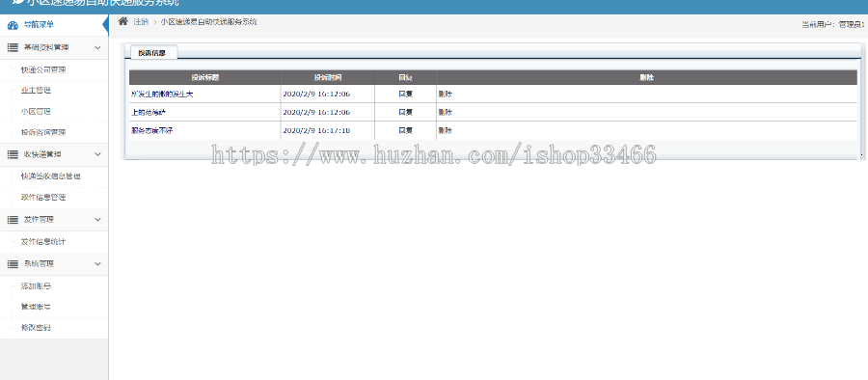Click the 注销 logout link
This screenshot has width=868, height=380.
click(x=141, y=21)
